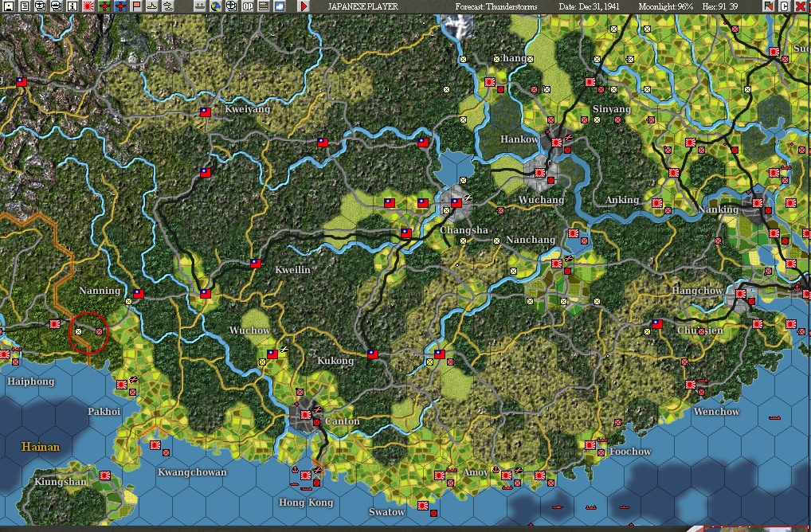Select the Japanese base at Foochow
Screen dimensions: 811x532
pyautogui.click(x=590, y=444)
